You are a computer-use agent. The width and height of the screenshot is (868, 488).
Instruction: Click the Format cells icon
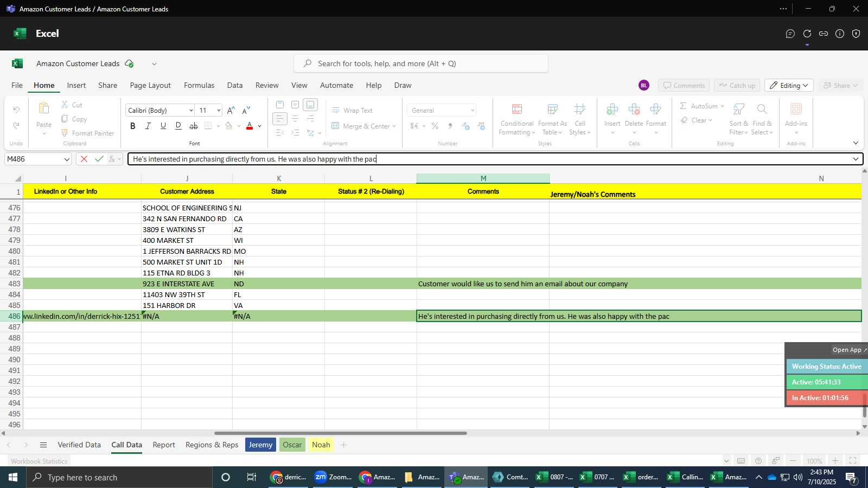(x=656, y=110)
